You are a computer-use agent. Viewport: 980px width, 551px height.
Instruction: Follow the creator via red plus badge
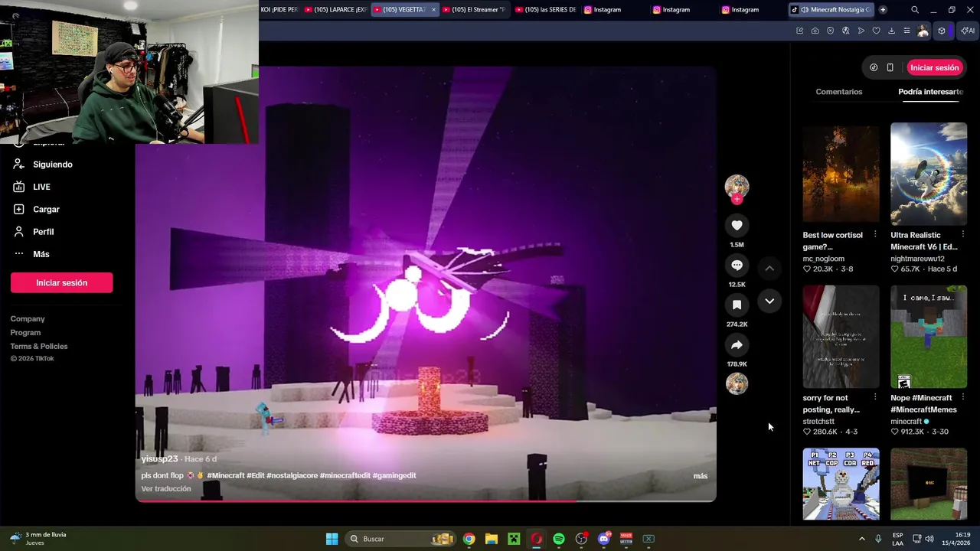tap(737, 199)
